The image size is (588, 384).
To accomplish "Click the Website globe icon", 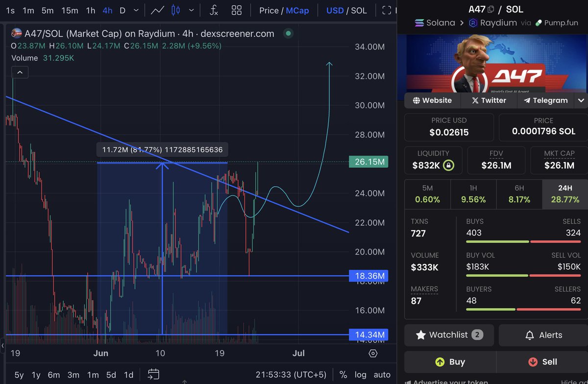I will click(x=416, y=100).
